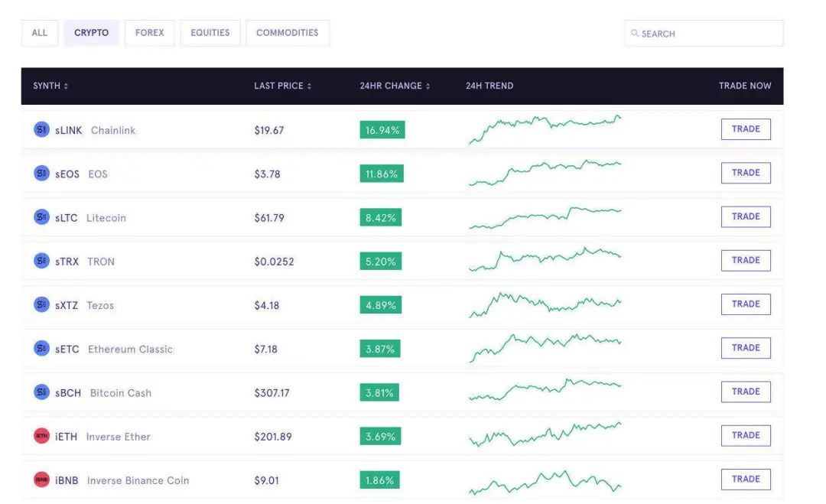Click the Bitcoin Cash name text
Screen dimensions: 826x504
point(121,393)
